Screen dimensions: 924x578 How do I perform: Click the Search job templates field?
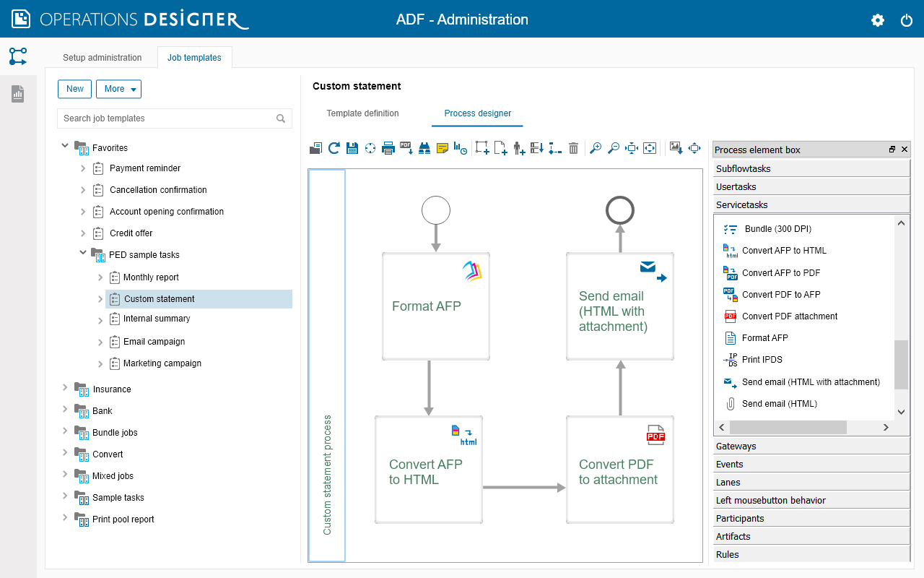point(167,118)
